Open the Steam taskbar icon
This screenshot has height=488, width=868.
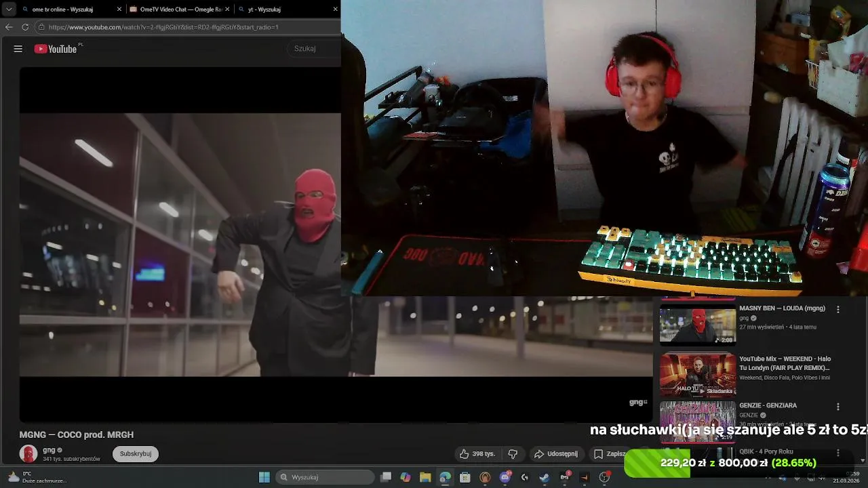(545, 477)
